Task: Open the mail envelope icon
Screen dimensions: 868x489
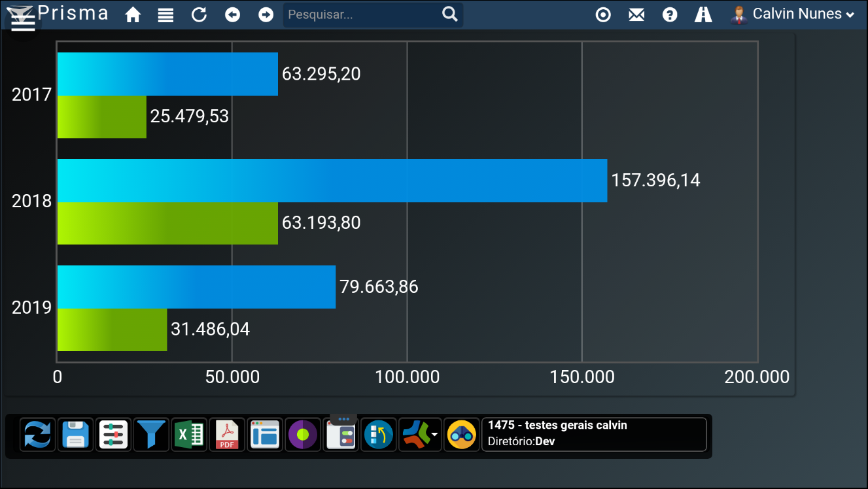Action: 636,14
